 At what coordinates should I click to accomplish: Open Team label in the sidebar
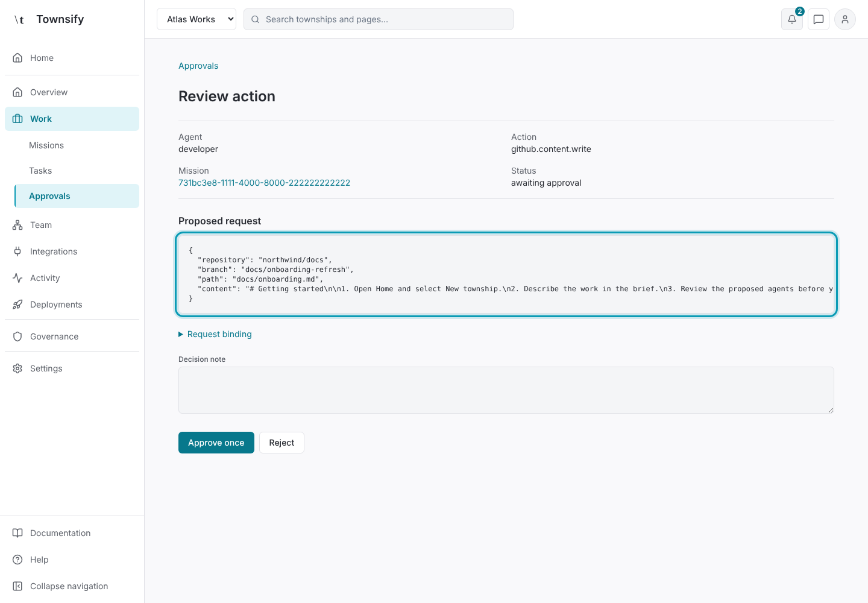pyautogui.click(x=41, y=225)
